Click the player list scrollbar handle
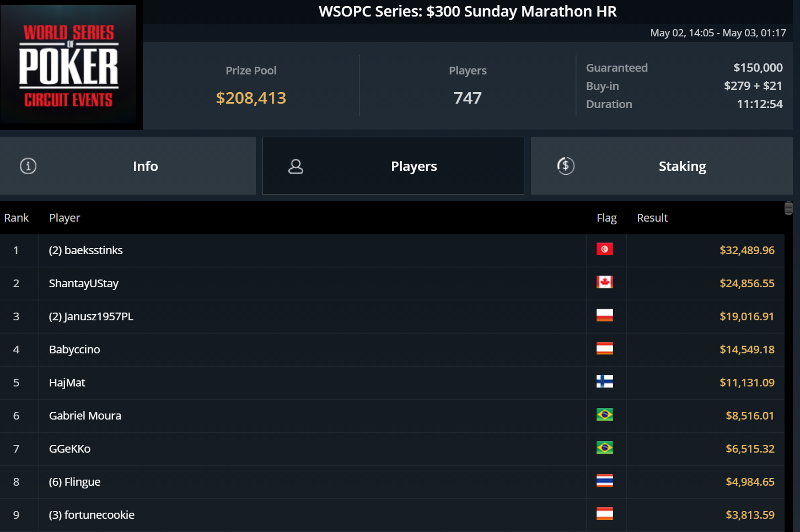 [788, 208]
